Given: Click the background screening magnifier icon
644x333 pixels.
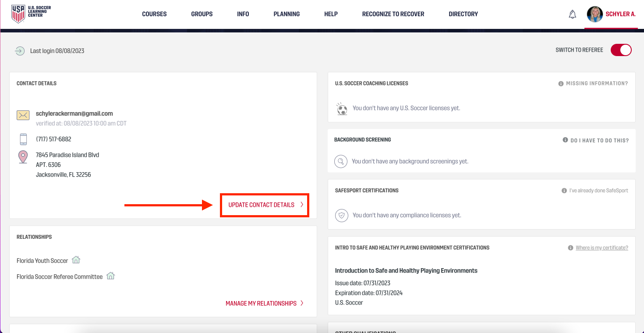Looking at the screenshot, I should tap(341, 162).
